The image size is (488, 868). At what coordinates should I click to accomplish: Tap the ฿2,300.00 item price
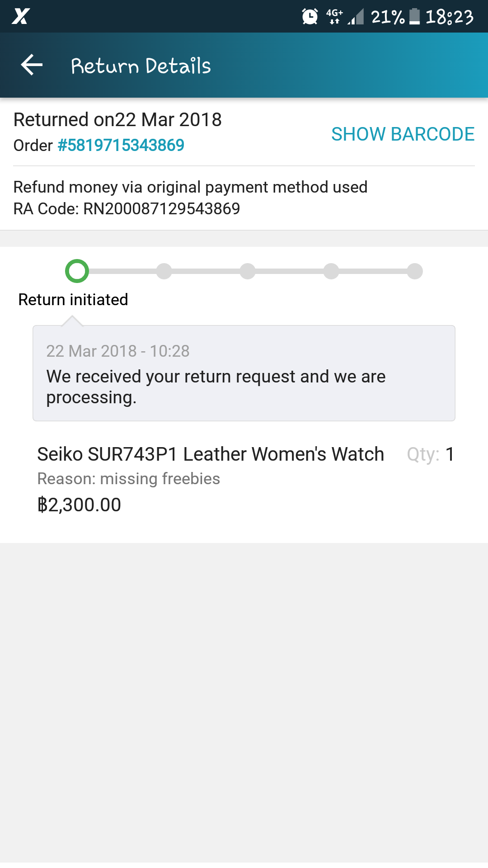coord(79,505)
